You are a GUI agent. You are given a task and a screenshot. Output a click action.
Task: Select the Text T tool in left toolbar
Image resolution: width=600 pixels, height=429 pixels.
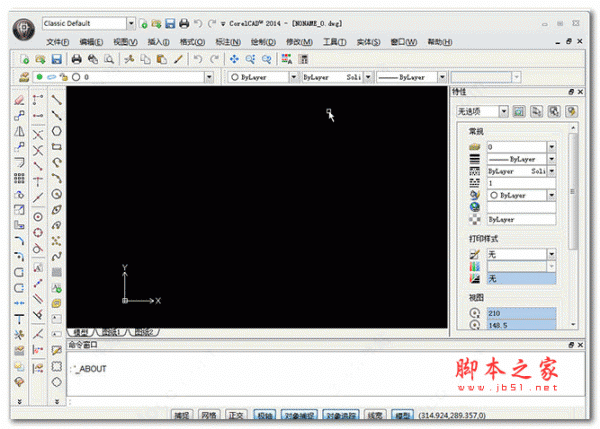(19, 319)
